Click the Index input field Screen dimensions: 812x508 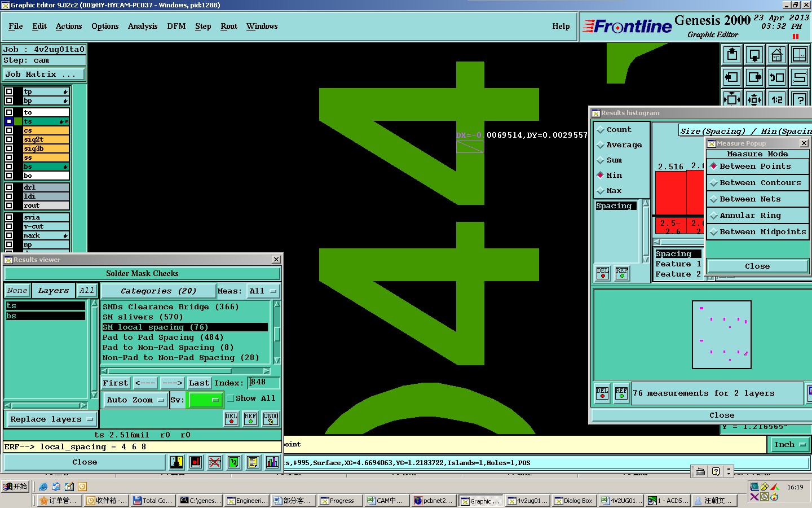tap(263, 383)
